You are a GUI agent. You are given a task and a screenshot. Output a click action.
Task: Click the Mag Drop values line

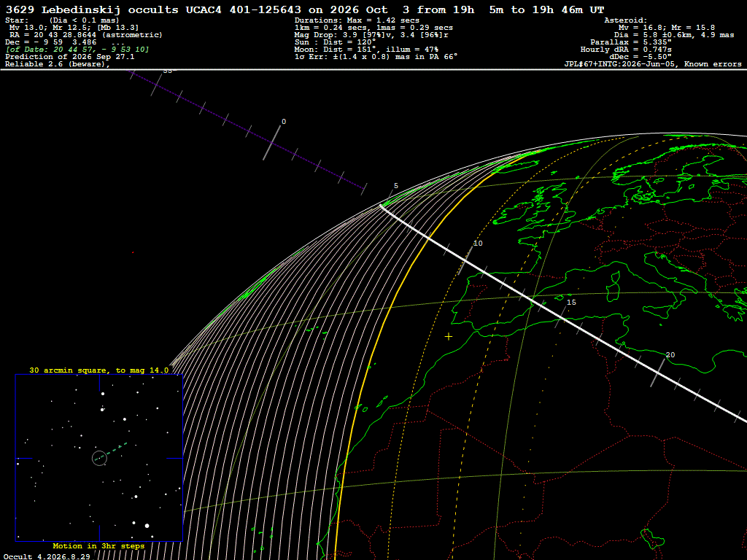(x=371, y=35)
